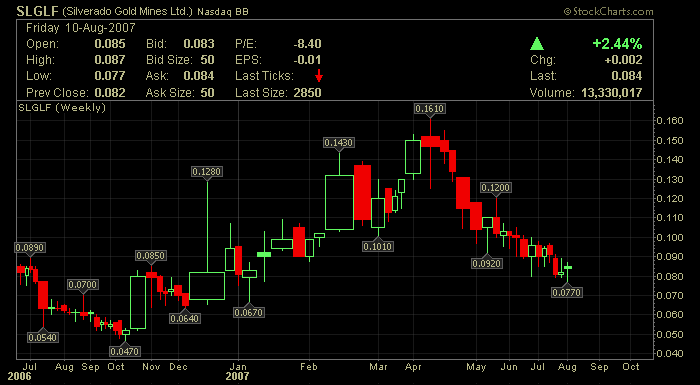Click the 0.1280 high price marker

pyautogui.click(x=207, y=172)
